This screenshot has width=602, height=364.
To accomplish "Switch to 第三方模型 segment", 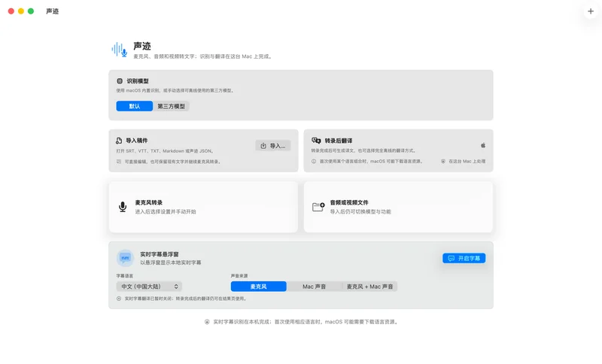I will pyautogui.click(x=172, y=106).
